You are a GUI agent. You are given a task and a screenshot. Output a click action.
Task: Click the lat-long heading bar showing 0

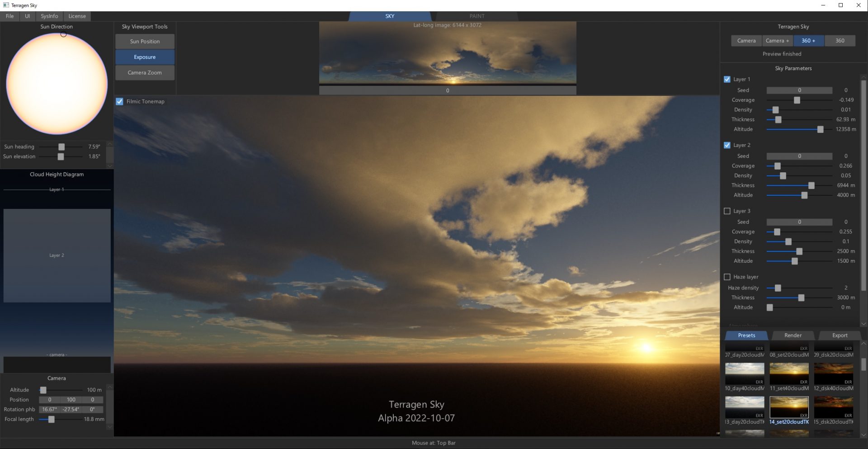click(x=448, y=90)
